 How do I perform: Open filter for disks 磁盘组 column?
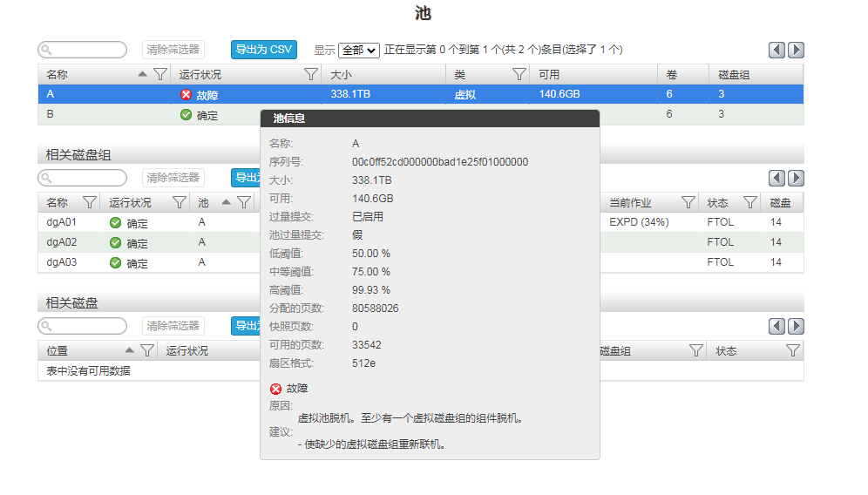click(x=695, y=350)
